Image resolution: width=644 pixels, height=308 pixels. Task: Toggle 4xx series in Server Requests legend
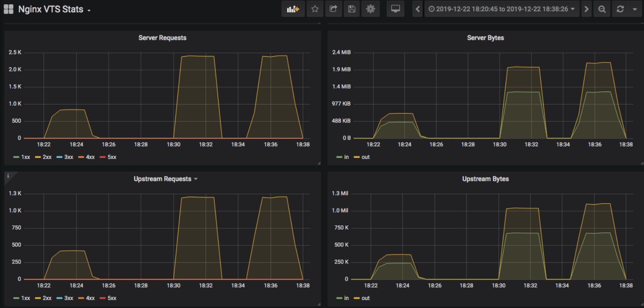(86, 157)
